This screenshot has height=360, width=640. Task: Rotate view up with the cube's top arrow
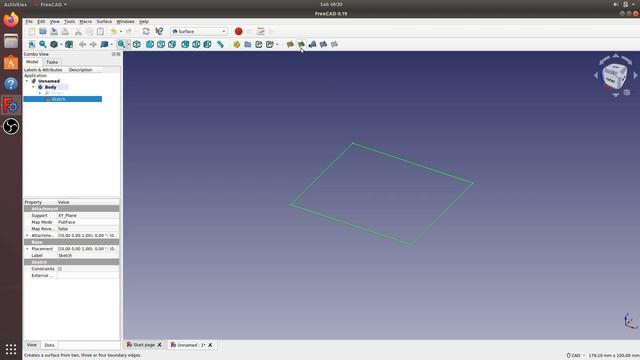[x=616, y=56]
